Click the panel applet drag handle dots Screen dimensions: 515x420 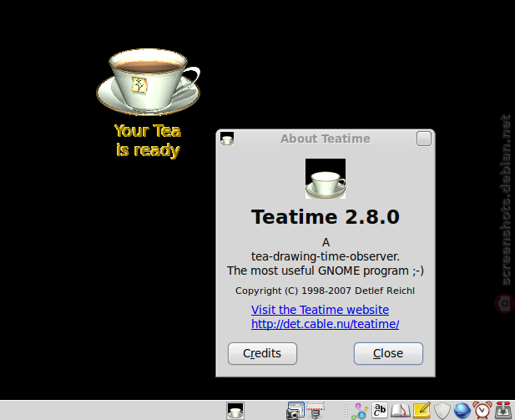tap(346, 411)
